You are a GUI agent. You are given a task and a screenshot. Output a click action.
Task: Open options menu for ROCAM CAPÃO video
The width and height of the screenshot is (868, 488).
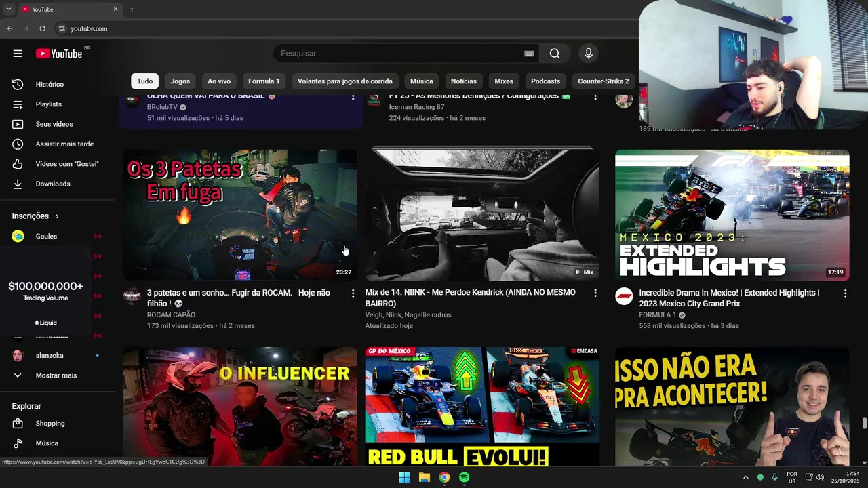click(x=353, y=293)
